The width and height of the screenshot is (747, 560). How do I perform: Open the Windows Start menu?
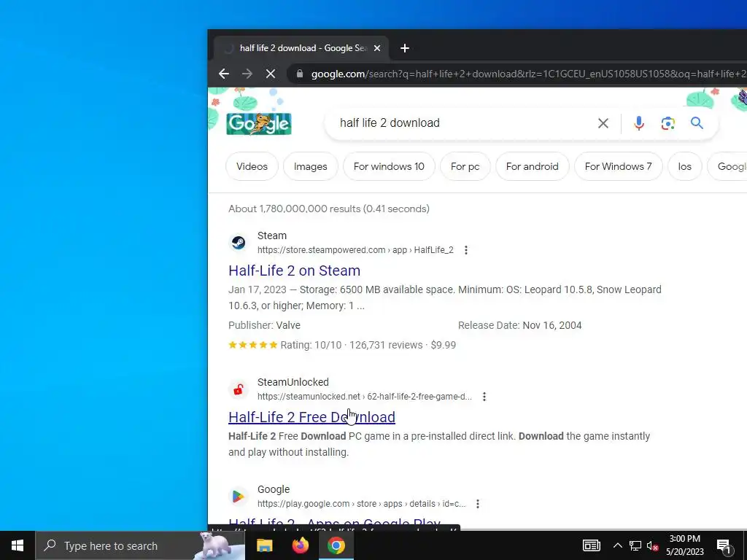tap(18, 545)
